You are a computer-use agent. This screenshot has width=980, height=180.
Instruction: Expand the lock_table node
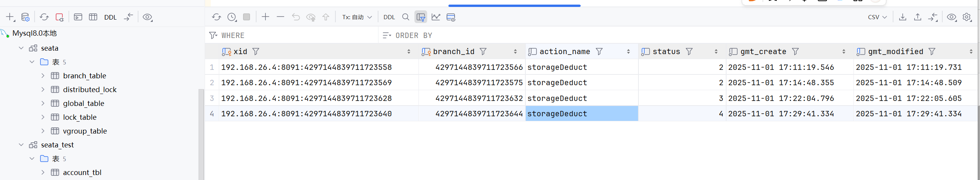(x=43, y=117)
